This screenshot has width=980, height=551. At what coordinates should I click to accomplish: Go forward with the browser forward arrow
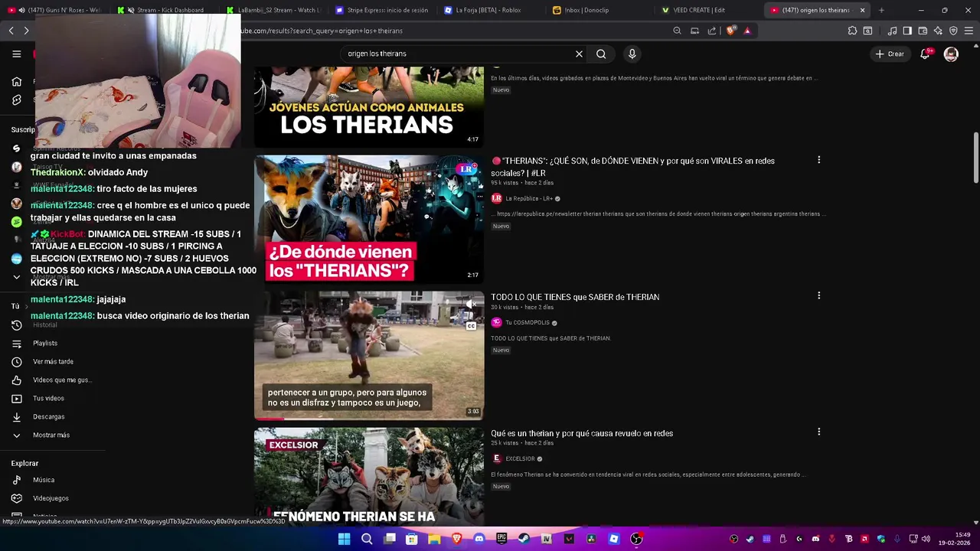pos(26,31)
